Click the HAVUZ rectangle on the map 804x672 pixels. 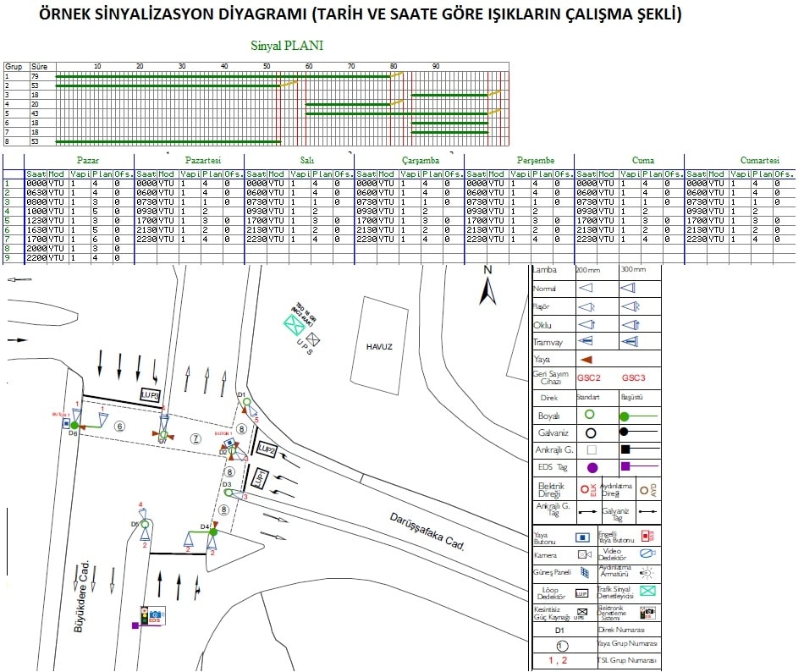[381, 347]
